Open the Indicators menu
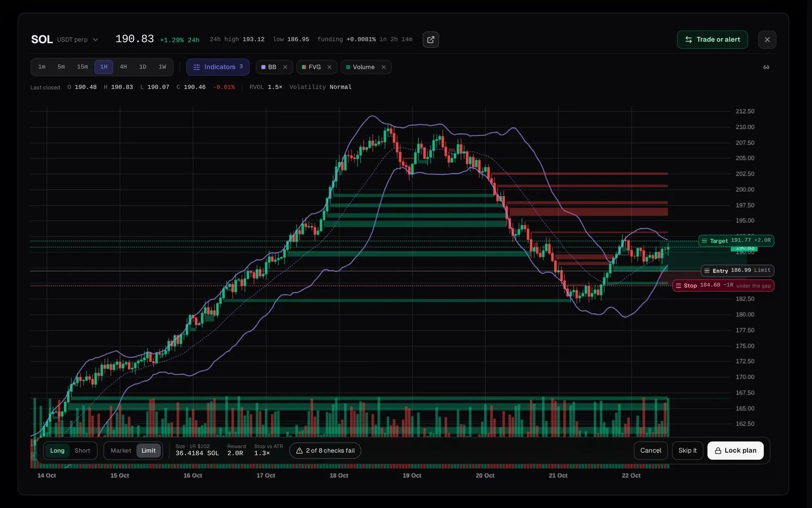The height and width of the screenshot is (508, 812). [218, 67]
